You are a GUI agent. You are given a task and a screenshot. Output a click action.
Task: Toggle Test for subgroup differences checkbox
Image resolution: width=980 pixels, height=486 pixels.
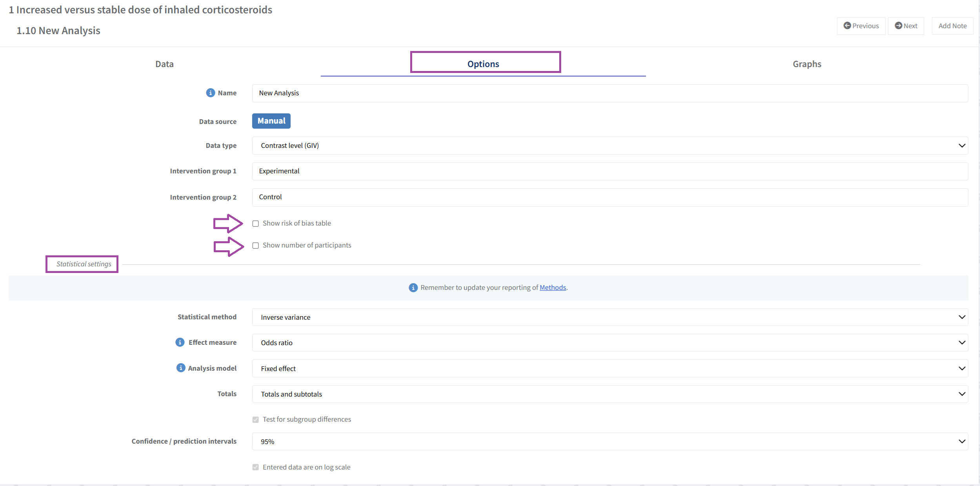point(256,420)
